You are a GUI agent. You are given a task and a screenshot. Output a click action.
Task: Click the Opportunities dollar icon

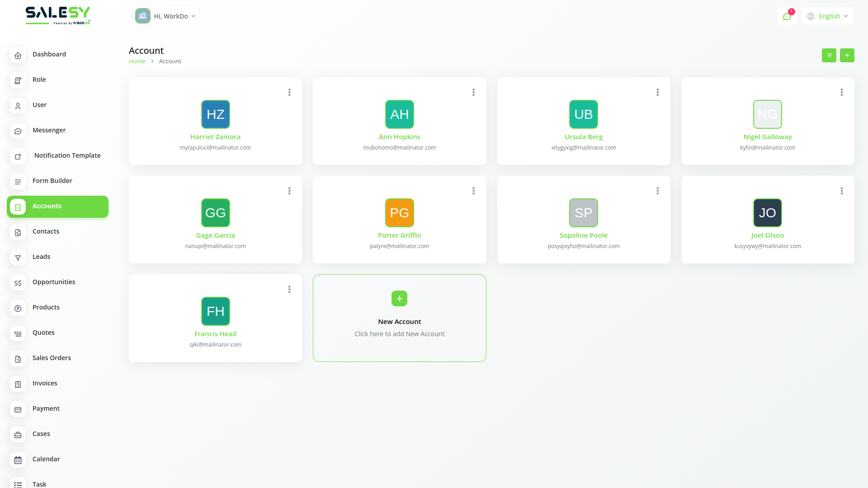point(18,283)
